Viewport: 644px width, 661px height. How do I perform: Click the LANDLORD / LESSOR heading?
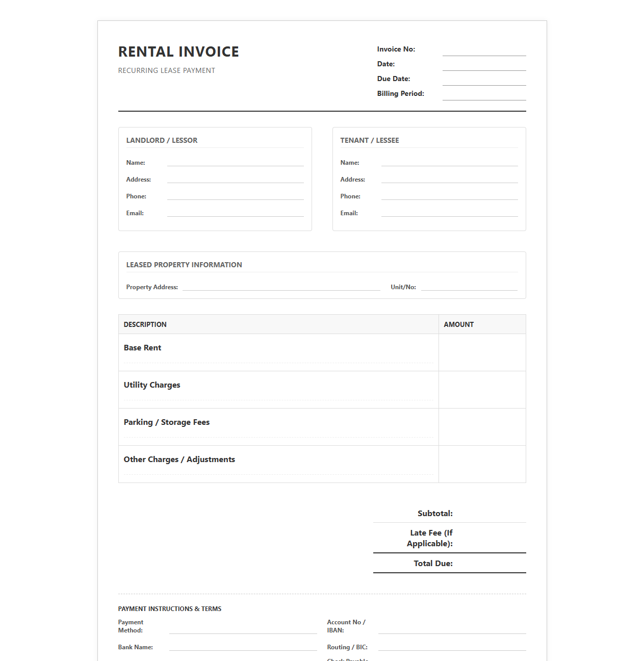[162, 140]
